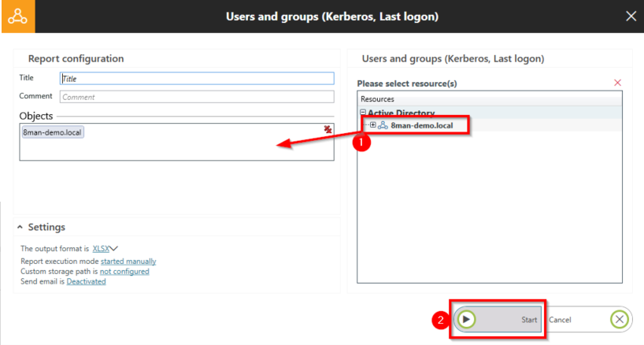This screenshot has width=644, height=345.
Task: Click the 'Deactivated' send email link
Action: pyautogui.click(x=86, y=281)
